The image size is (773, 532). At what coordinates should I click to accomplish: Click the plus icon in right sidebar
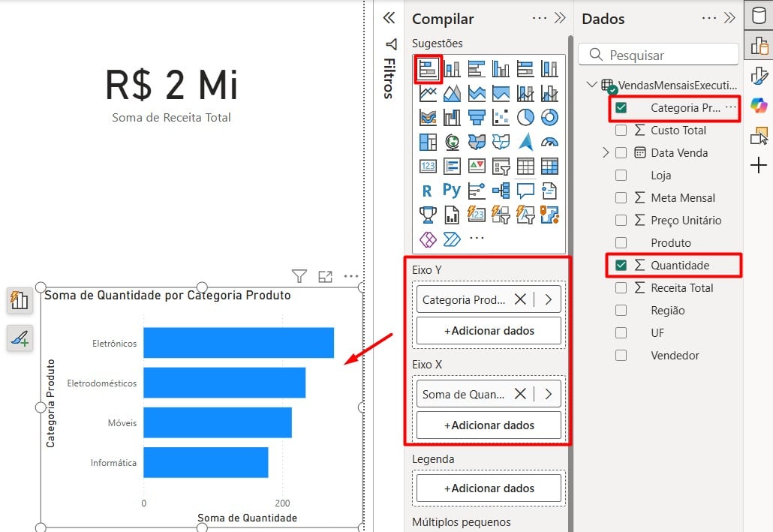click(x=759, y=165)
